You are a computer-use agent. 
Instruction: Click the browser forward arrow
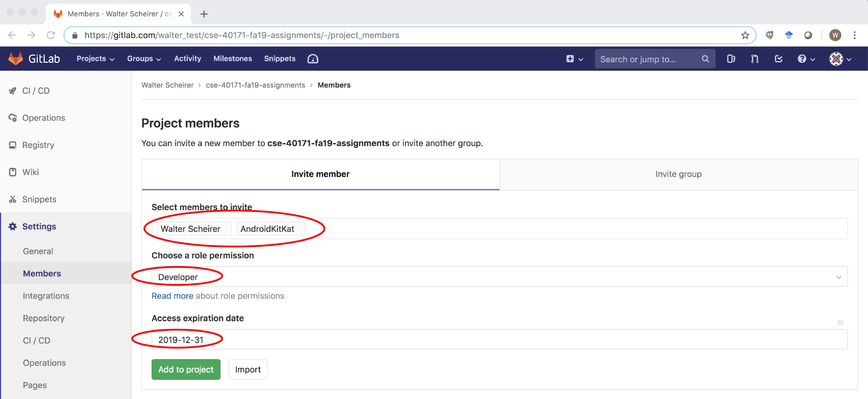point(31,35)
